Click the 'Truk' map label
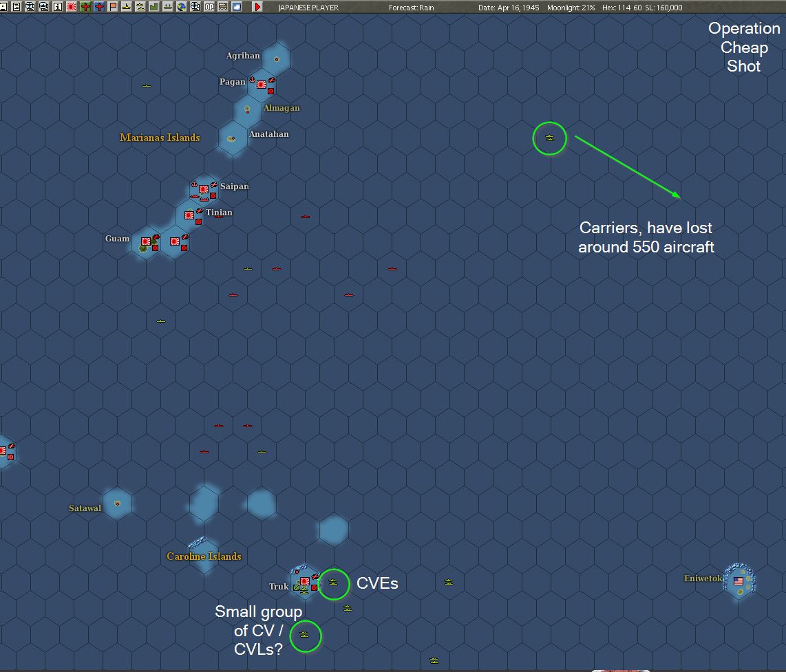The width and height of the screenshot is (786, 672). pos(279,586)
